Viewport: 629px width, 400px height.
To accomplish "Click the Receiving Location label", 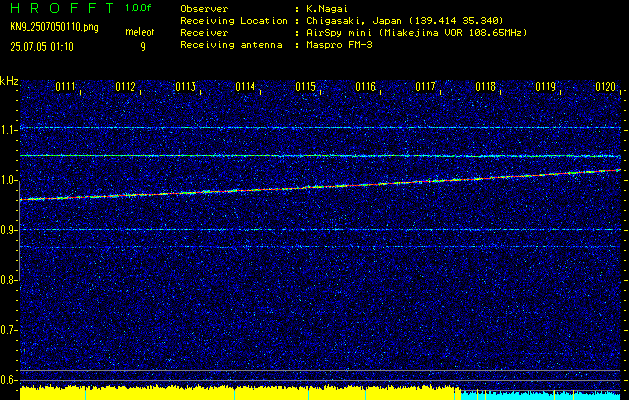I will [x=234, y=20].
